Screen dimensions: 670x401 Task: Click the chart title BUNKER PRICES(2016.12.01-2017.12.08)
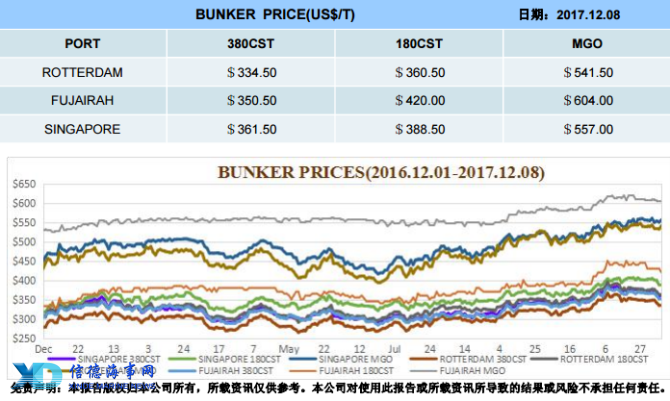pos(381,172)
